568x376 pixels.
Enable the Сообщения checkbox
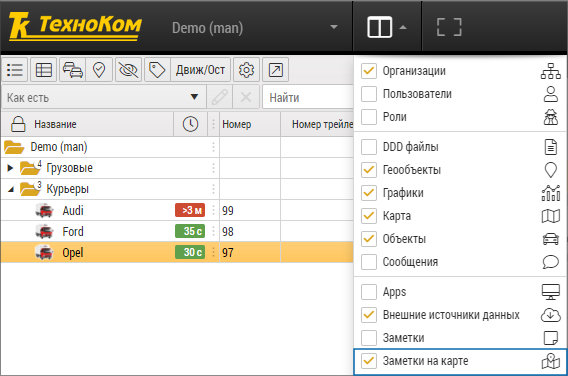pyautogui.click(x=369, y=262)
